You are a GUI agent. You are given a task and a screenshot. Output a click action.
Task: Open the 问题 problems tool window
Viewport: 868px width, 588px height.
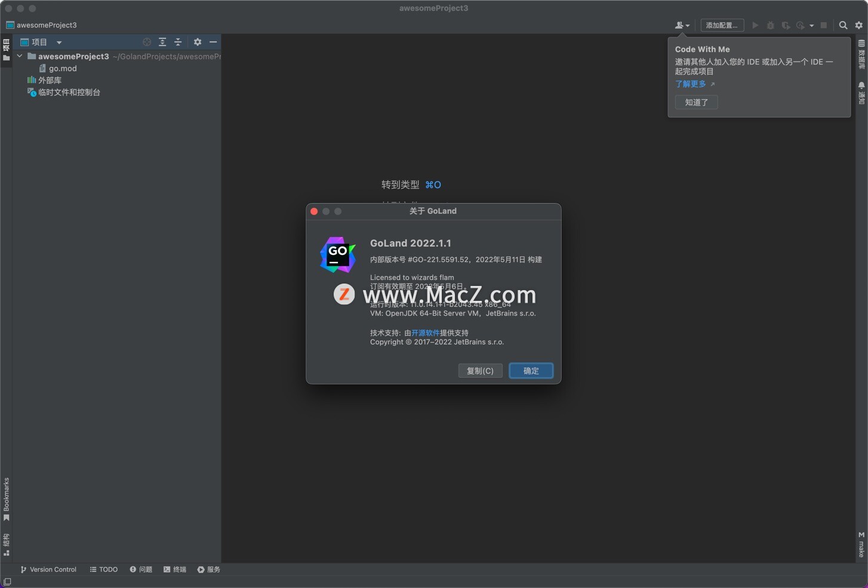[x=141, y=569]
